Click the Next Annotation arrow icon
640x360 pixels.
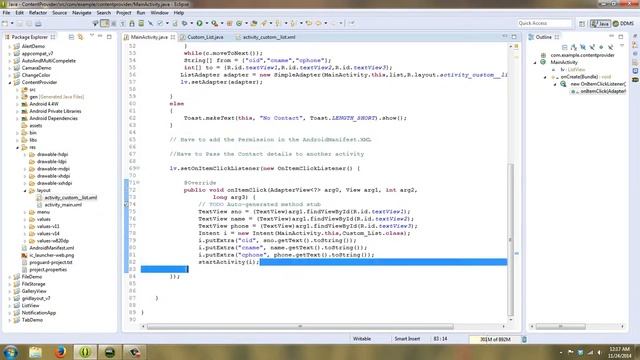click(279, 23)
